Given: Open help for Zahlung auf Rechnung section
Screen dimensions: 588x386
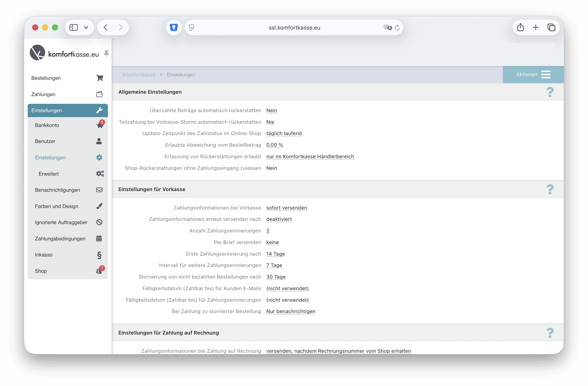Looking at the screenshot, I should click(550, 333).
